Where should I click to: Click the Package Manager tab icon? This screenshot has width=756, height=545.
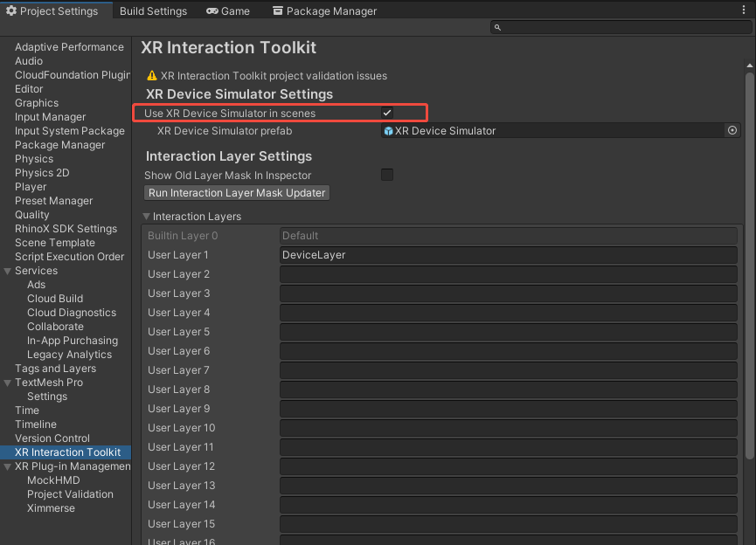(278, 10)
